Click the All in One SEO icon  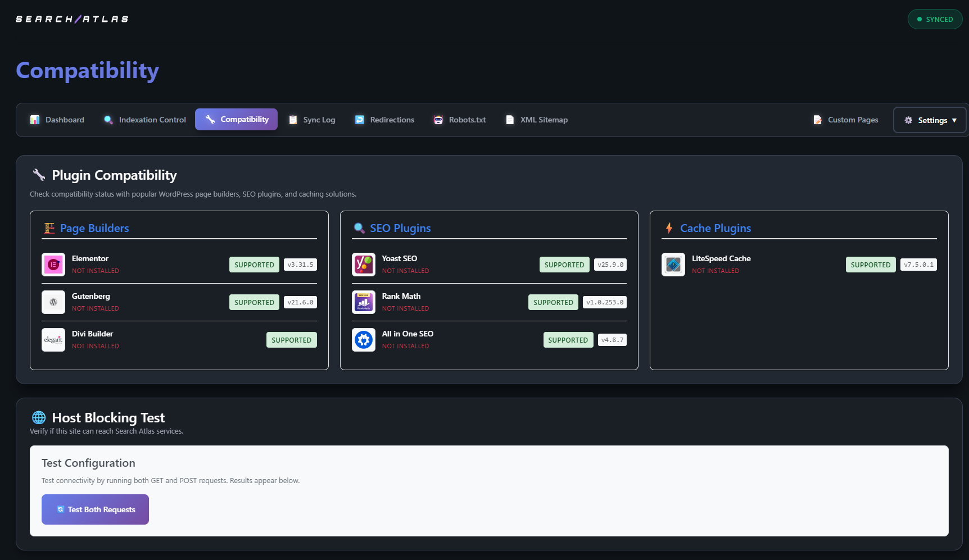[x=364, y=340]
